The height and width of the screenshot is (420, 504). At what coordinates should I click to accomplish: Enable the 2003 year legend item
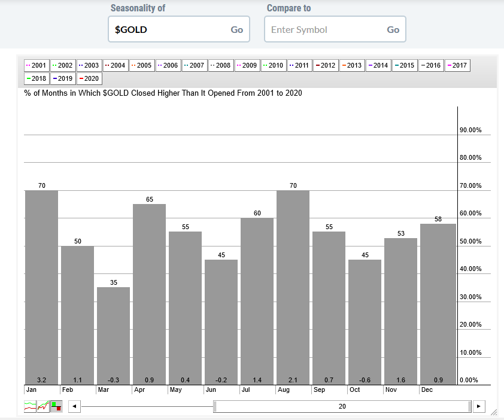pyautogui.click(x=89, y=66)
